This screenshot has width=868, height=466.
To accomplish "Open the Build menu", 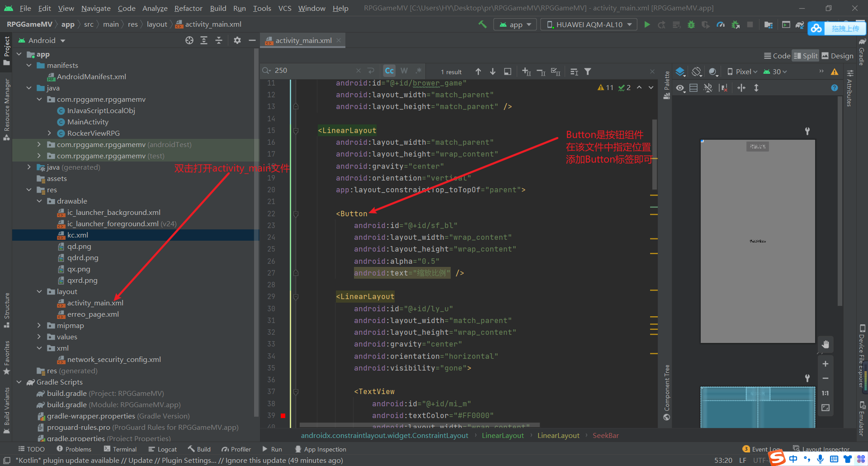I will pos(218,8).
